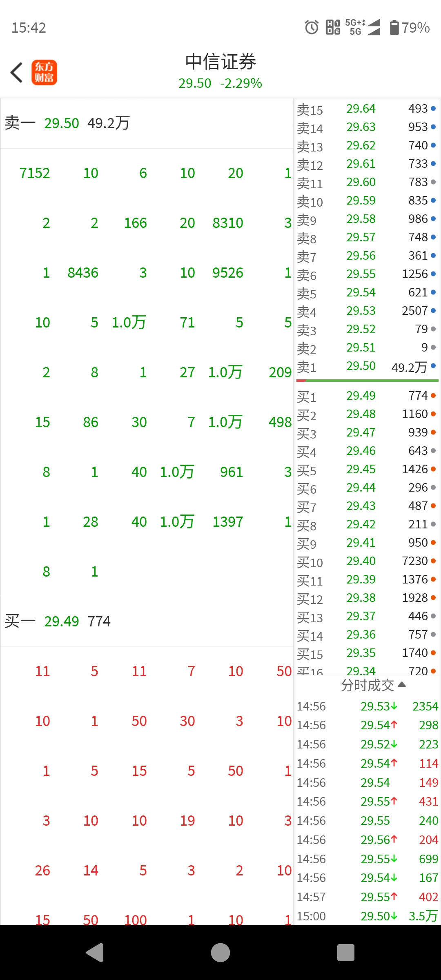Tap the Android recent apps button

pyautogui.click(x=346, y=953)
